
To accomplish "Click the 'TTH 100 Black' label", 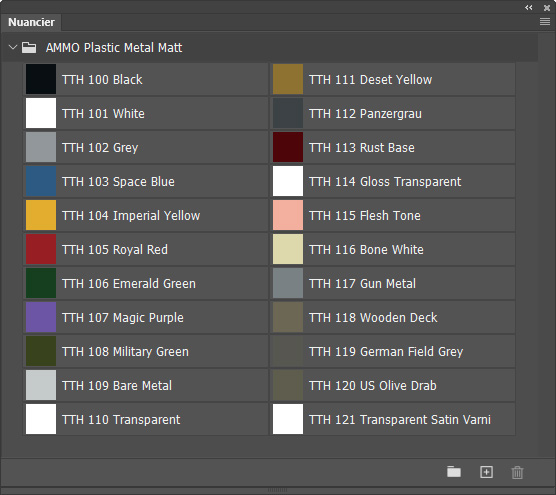I will (102, 79).
